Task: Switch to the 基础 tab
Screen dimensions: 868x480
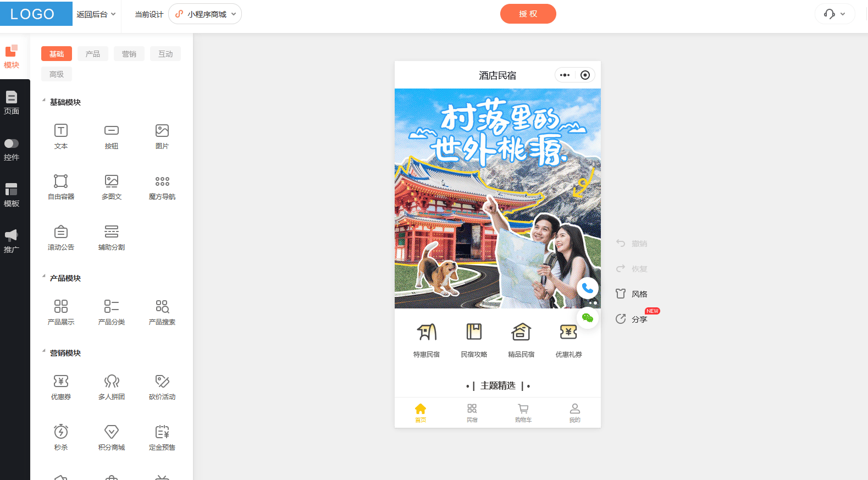Action: (57, 54)
